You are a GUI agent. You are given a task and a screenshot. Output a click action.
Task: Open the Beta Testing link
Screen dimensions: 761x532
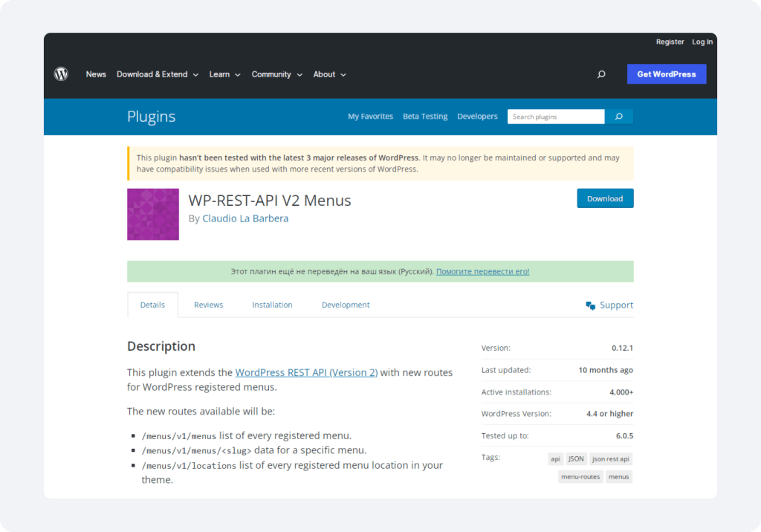[425, 117]
